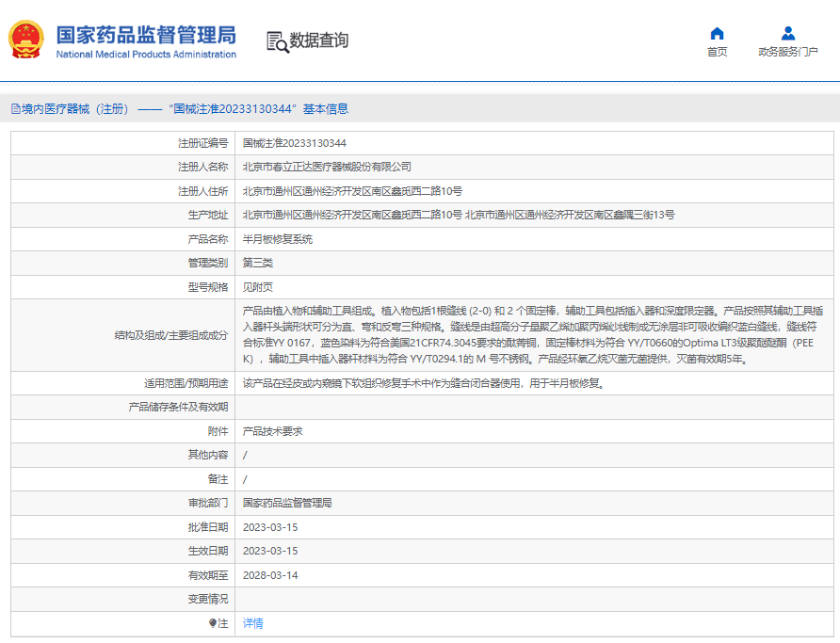Click the 有效期至 row label

(x=208, y=575)
